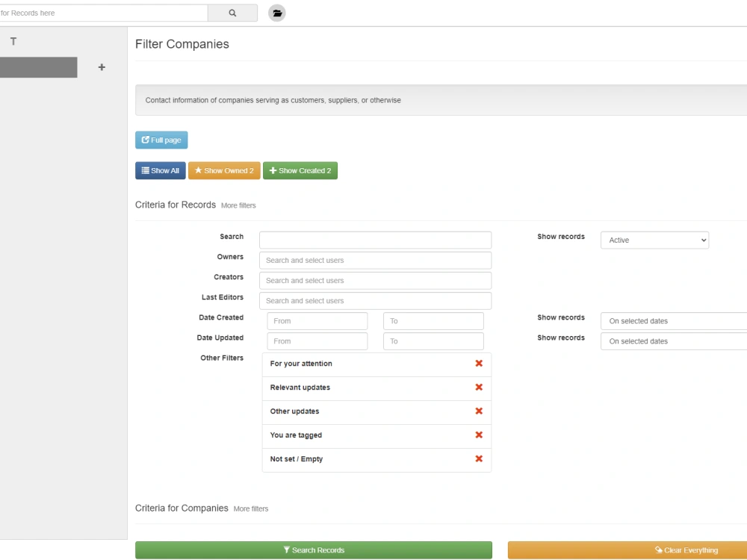Click the Other updates filter label
This screenshot has height=560, width=747.
[x=294, y=411]
